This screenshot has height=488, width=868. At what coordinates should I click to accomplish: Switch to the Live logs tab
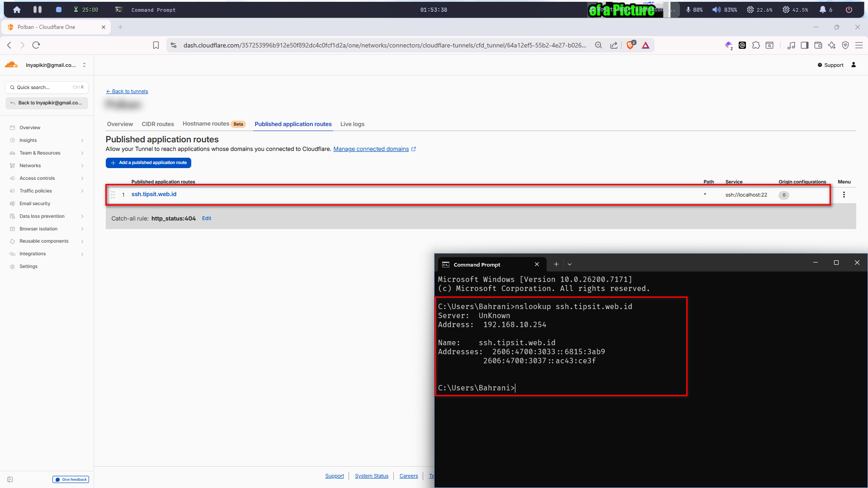pos(352,124)
